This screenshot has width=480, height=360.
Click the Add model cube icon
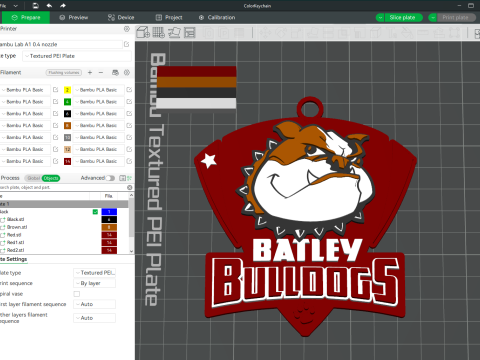[143, 32]
